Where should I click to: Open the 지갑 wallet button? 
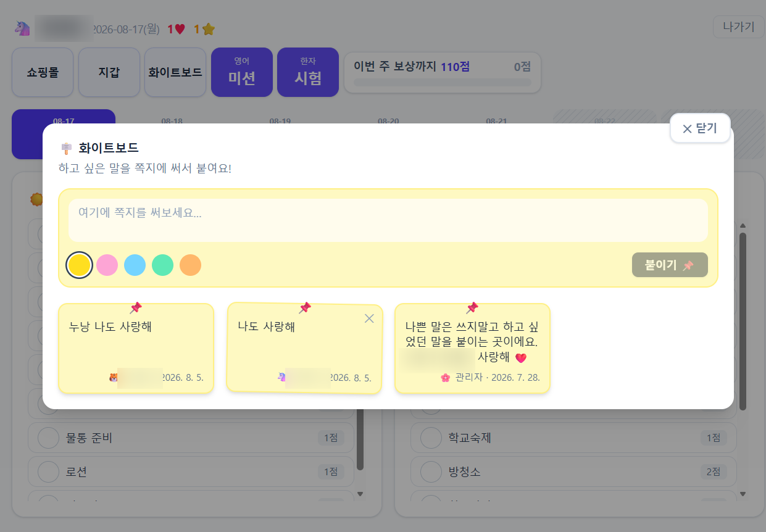coord(109,72)
